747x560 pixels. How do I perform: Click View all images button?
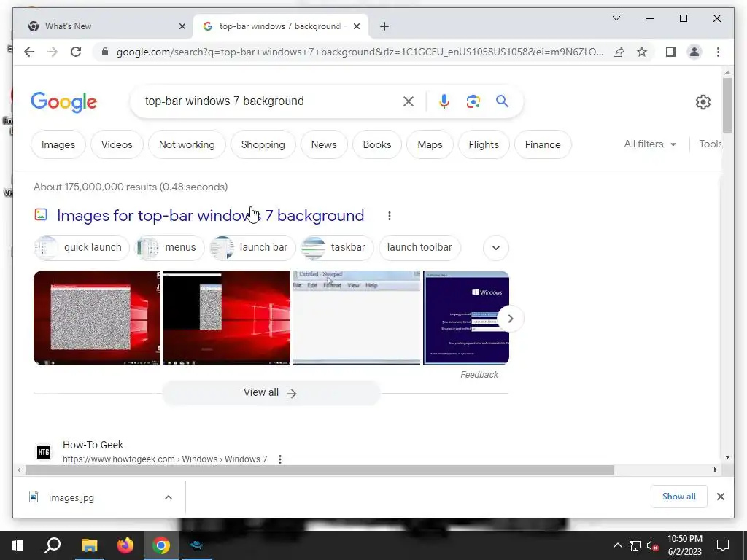coord(271,393)
